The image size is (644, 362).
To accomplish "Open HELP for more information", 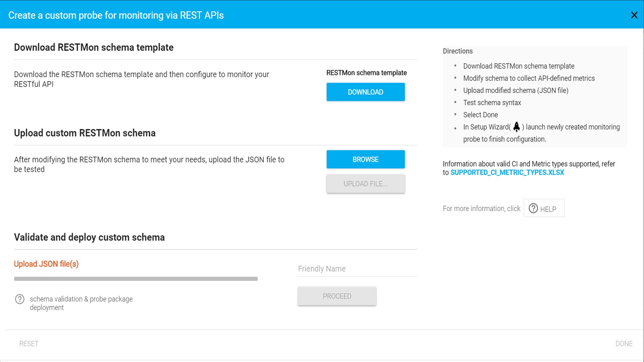I will [544, 208].
